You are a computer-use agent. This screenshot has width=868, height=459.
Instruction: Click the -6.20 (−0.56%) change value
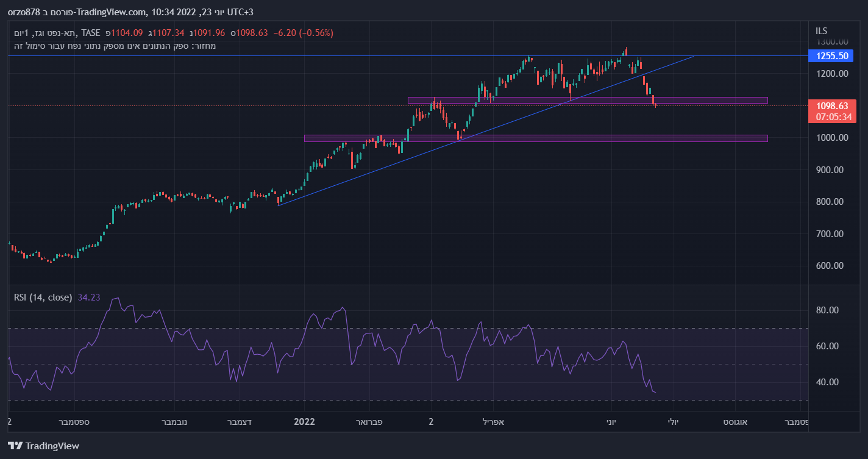click(x=303, y=33)
